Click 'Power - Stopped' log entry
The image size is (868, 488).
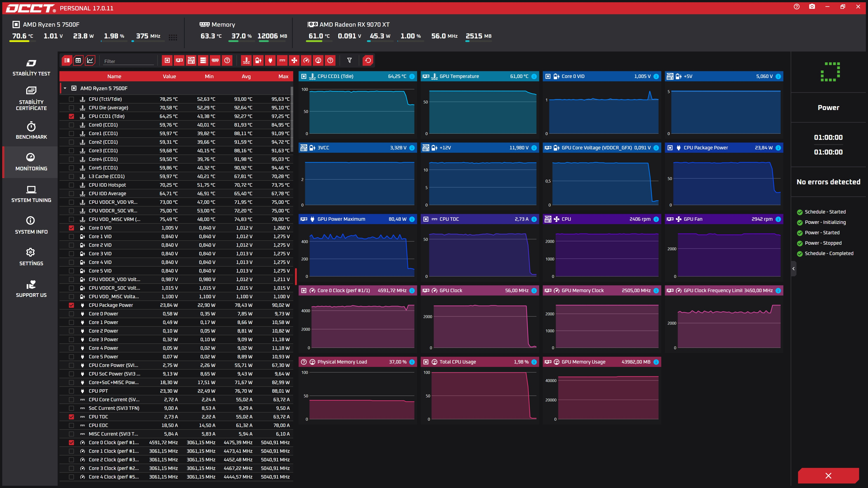pyautogui.click(x=823, y=243)
